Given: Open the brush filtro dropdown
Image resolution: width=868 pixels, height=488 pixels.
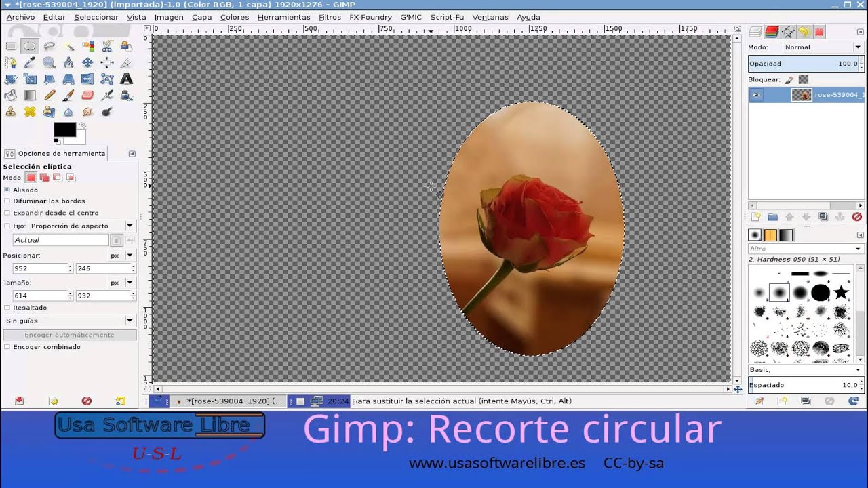Looking at the screenshot, I should 806,249.
